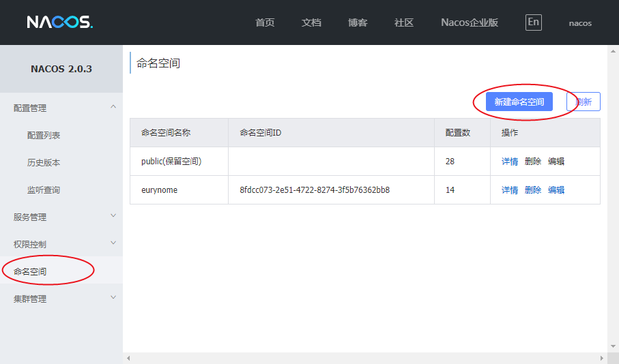Collapse the 配置管理 menu section
This screenshot has height=364, width=619.
click(113, 107)
